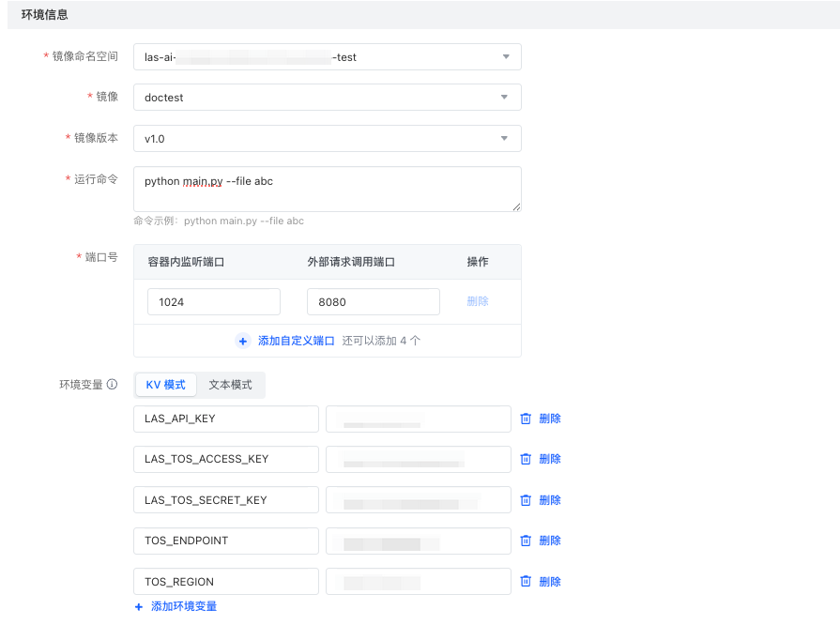Click the TOS_ENDPOINT key input field
This screenshot has height=625, width=840.
[x=226, y=541]
